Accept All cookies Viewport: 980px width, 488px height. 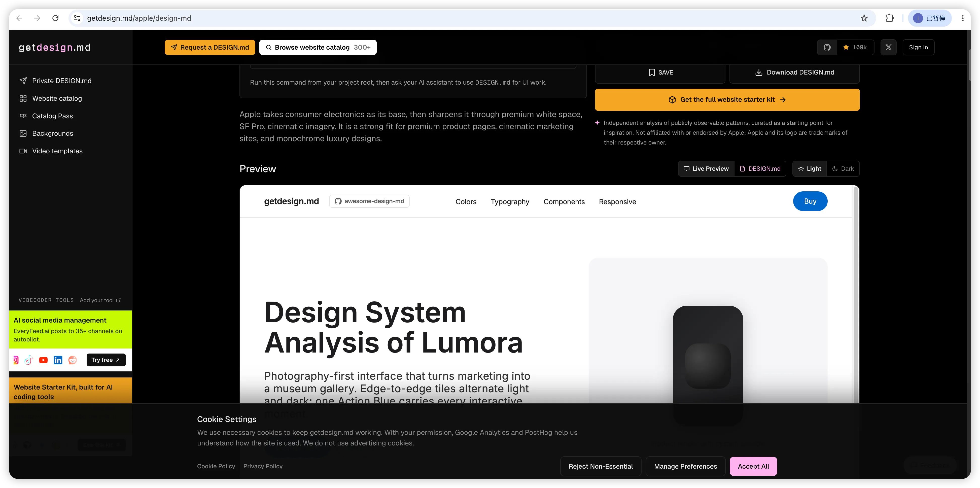point(753,467)
